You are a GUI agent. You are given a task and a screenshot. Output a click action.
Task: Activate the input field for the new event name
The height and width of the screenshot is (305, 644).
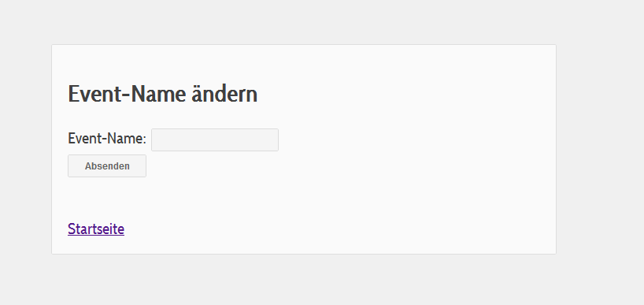tap(215, 139)
